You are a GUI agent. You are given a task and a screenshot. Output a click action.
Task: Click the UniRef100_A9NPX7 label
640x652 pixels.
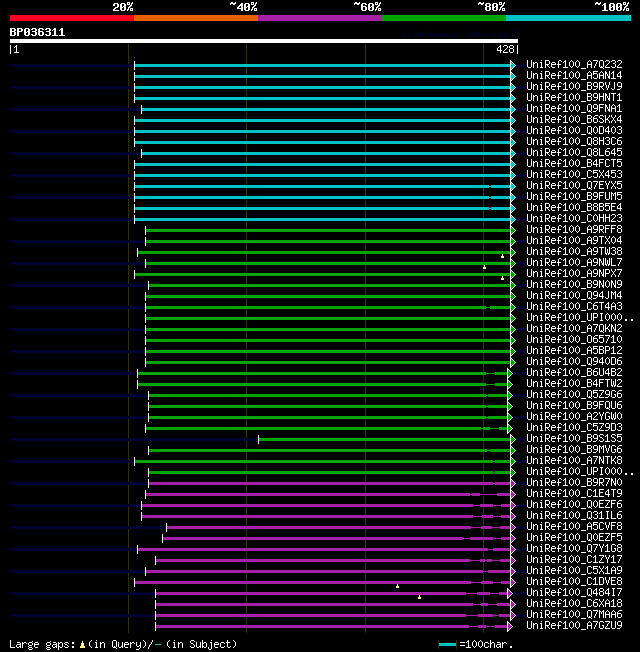[574, 274]
